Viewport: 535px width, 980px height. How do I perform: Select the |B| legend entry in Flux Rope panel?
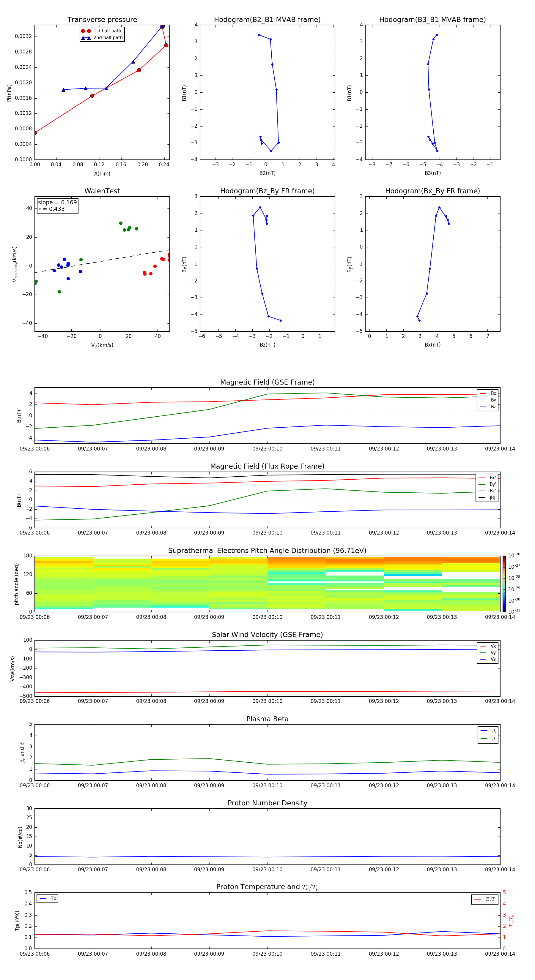click(487, 498)
